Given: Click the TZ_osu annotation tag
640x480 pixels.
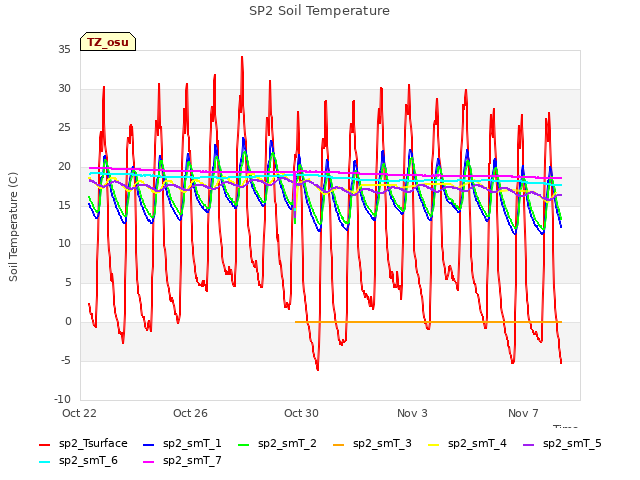Looking at the screenshot, I should (x=108, y=42).
